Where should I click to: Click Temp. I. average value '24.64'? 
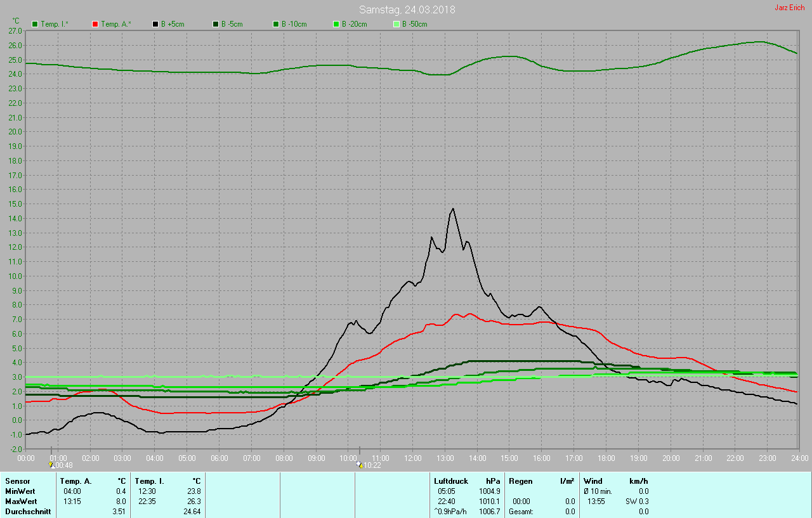192,512
